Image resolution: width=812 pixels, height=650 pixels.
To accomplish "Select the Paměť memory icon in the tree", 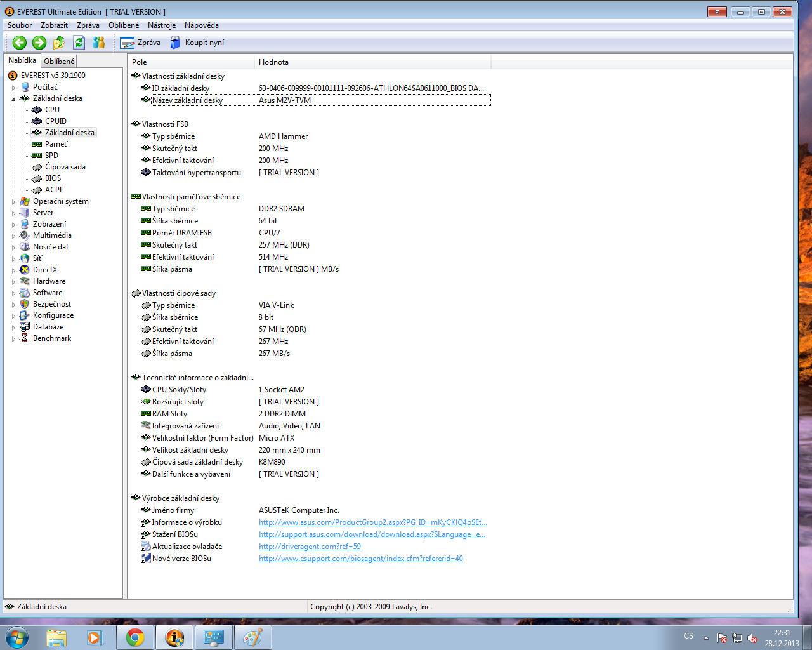I will coord(37,144).
